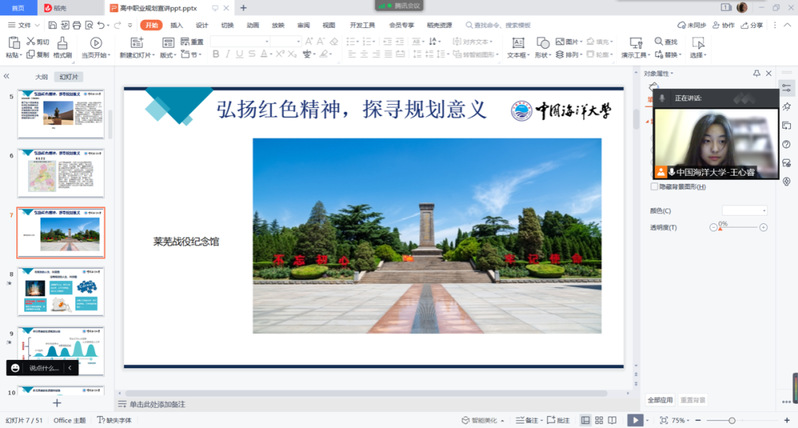Toggle the 备注 notes pane in status bar
798x428 pixels.
tap(526, 420)
